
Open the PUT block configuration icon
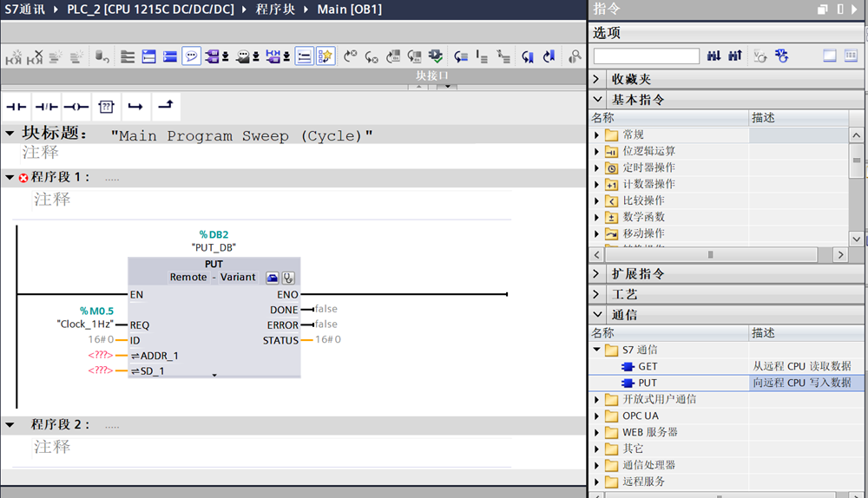click(x=273, y=278)
